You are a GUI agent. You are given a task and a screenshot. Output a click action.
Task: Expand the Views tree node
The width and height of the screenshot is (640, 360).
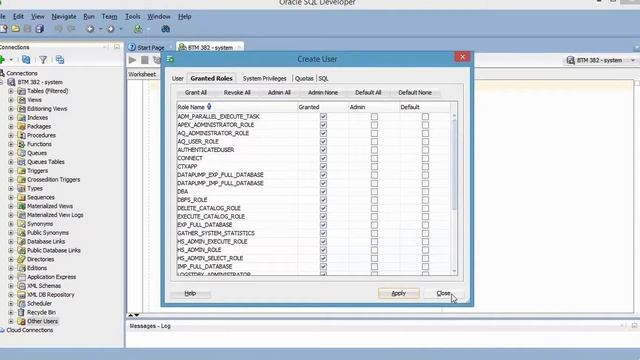coord(11,100)
